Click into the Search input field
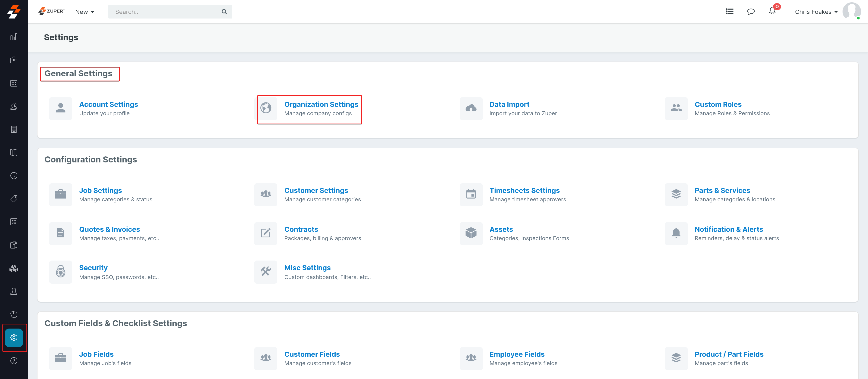This screenshot has width=868, height=379. click(165, 12)
